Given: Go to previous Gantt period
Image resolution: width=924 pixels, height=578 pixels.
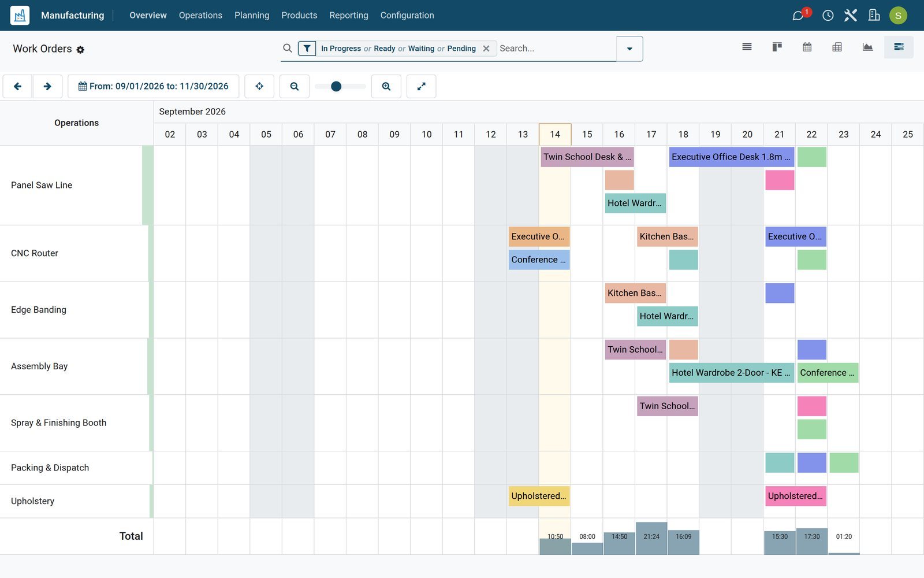Looking at the screenshot, I should 18,87.
